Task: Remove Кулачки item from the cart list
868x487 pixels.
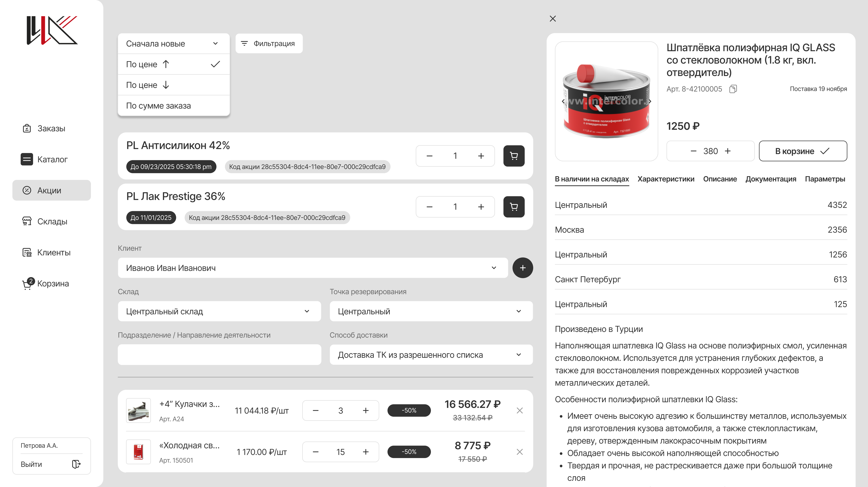Action: [519, 410]
